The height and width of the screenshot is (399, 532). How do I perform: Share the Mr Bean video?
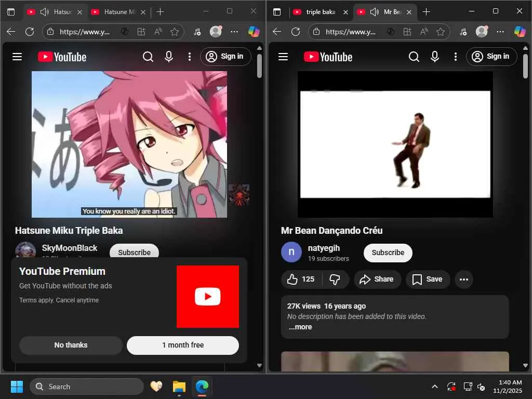pyautogui.click(x=377, y=279)
